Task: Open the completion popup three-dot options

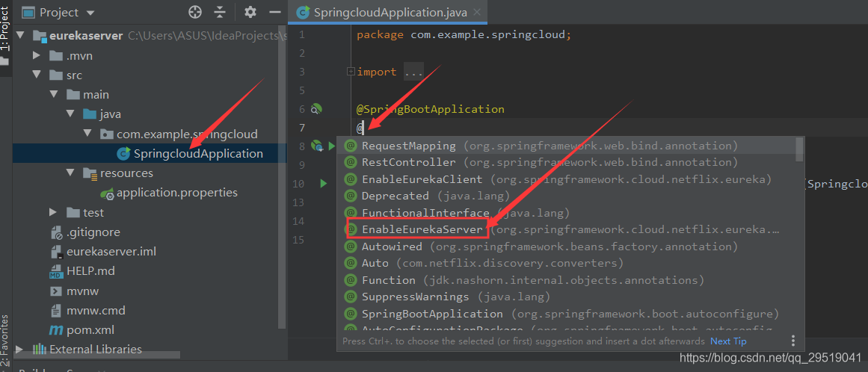Action: [x=793, y=341]
